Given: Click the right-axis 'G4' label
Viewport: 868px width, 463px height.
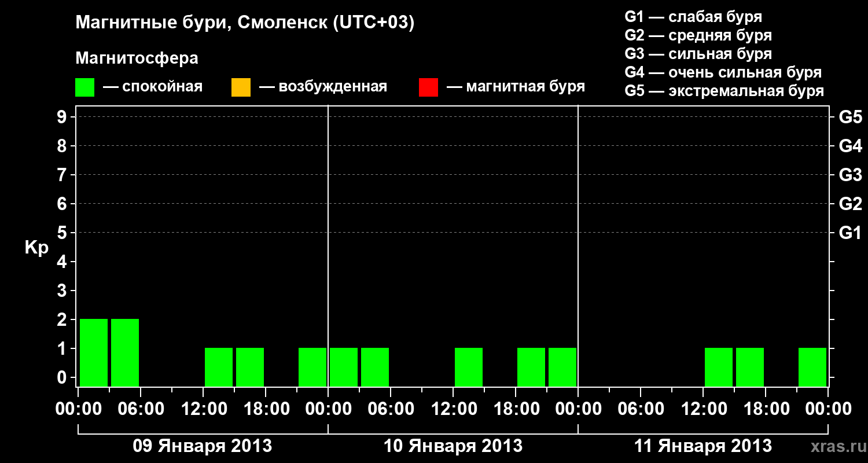Looking at the screenshot, I should click(851, 146).
